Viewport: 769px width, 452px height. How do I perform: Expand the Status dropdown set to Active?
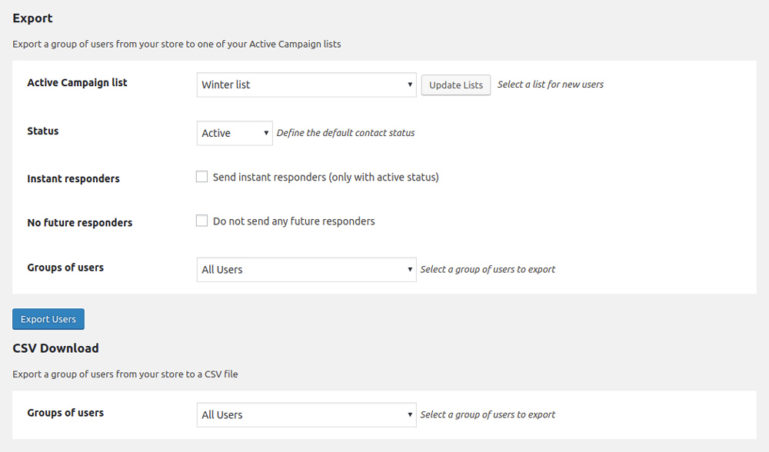pos(234,133)
